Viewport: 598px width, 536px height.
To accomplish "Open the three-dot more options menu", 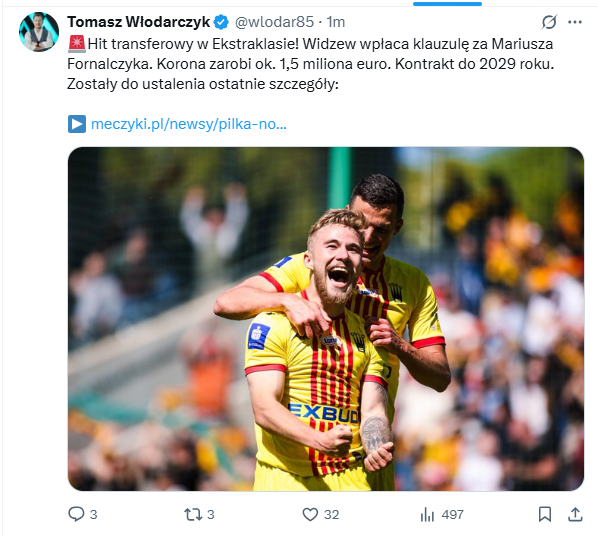I will [x=575, y=22].
